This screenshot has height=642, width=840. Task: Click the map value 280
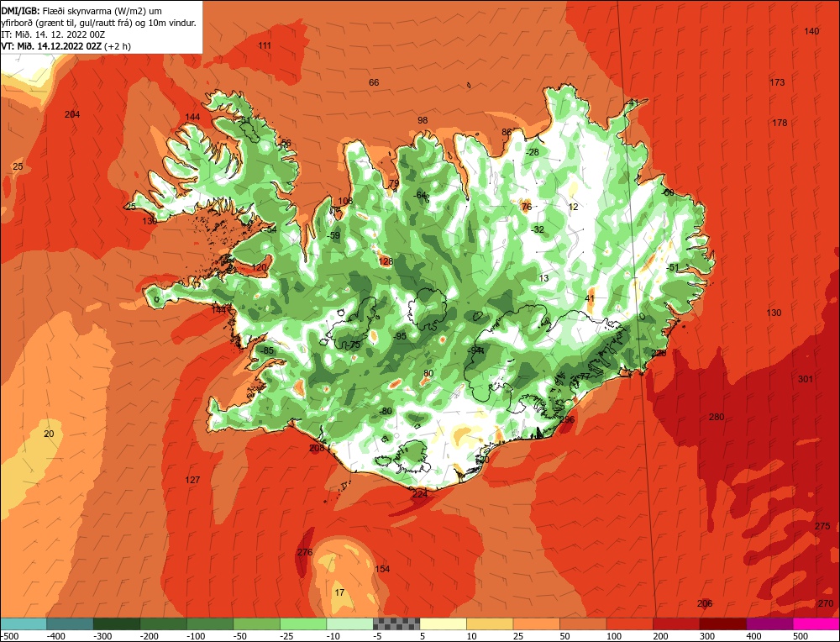(717, 417)
